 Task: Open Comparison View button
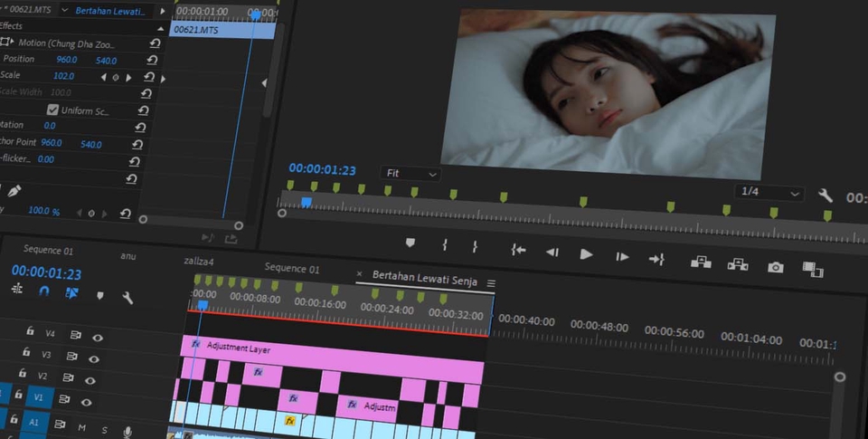[x=813, y=270]
